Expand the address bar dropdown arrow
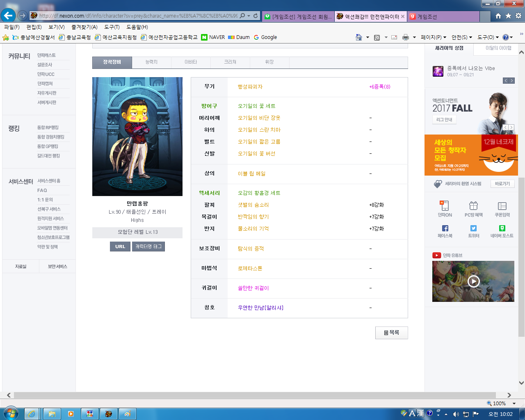Screen dimensions: 525x420 (x=249, y=16)
